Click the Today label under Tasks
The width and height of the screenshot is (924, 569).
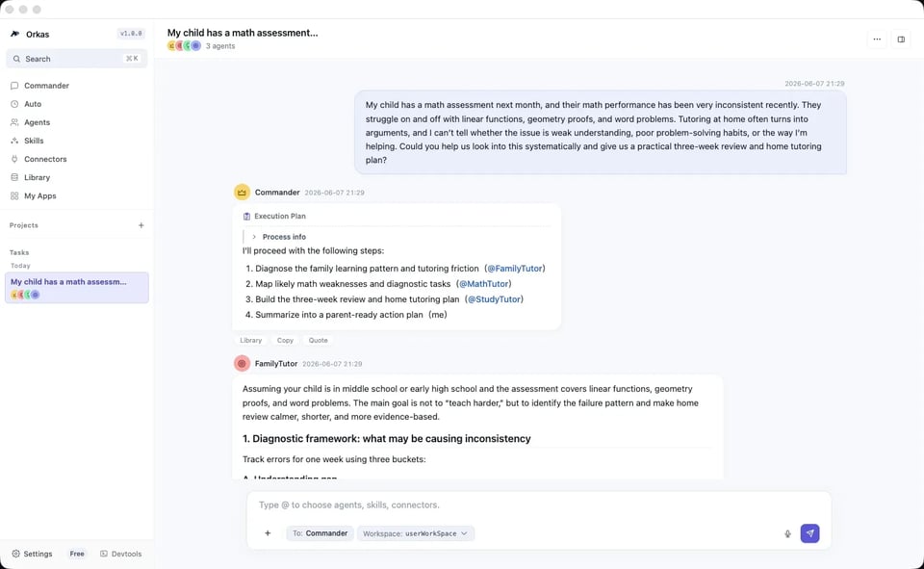(x=20, y=266)
